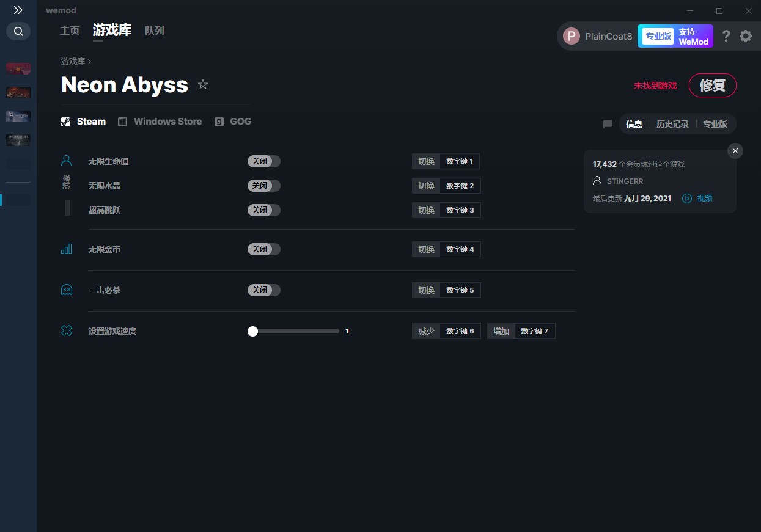Screen dimensions: 761x532
Task: Toggle the 无限生命值 cheat switch
Action: coord(263,161)
